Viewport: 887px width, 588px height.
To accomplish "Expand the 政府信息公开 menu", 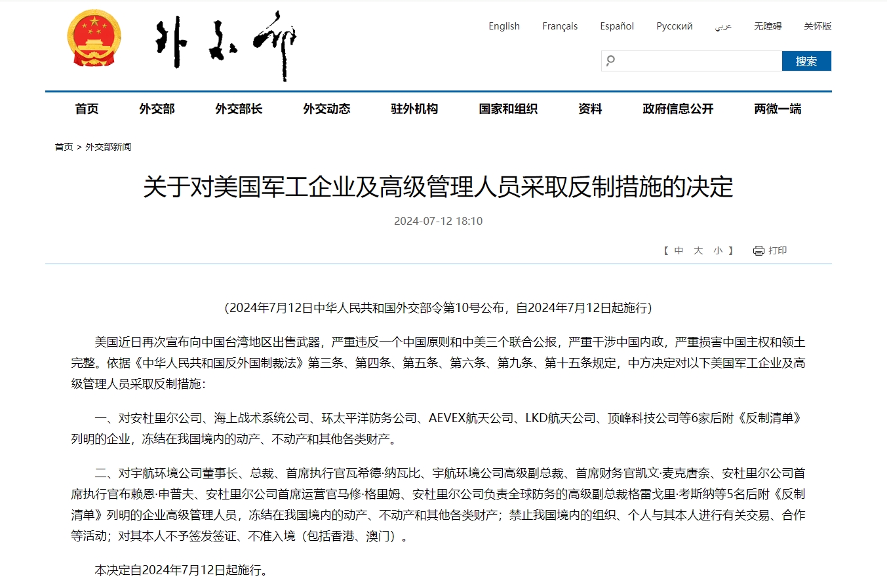I will (678, 109).
